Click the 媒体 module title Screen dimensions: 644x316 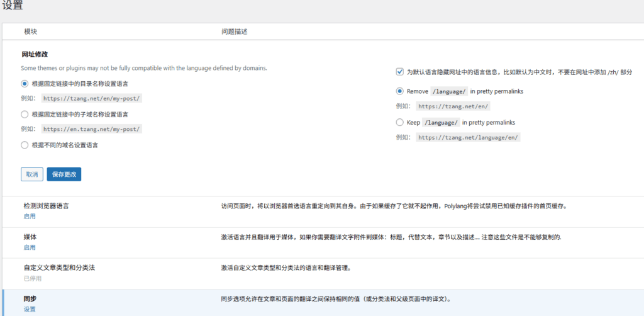pos(31,237)
